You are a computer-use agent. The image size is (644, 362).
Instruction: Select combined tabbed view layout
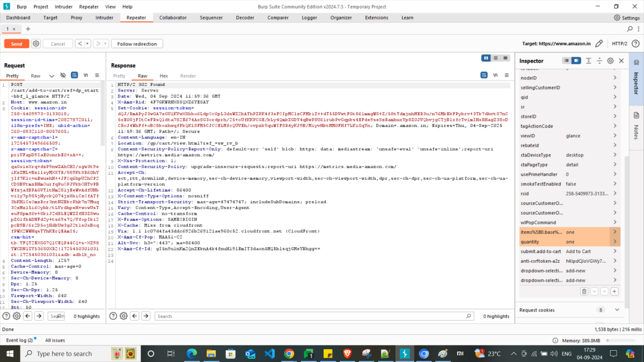(x=505, y=58)
